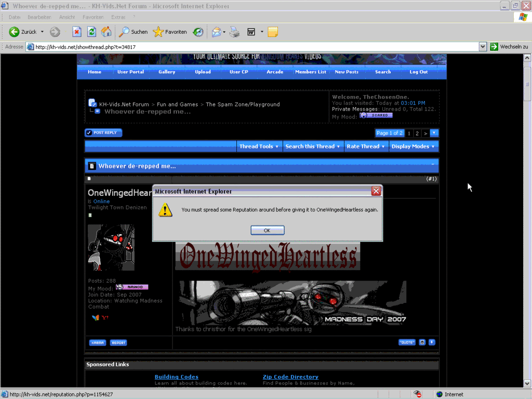Image resolution: width=532 pixels, height=399 pixels.
Task: Open the Favoriten menu in menu bar
Action: 93,17
